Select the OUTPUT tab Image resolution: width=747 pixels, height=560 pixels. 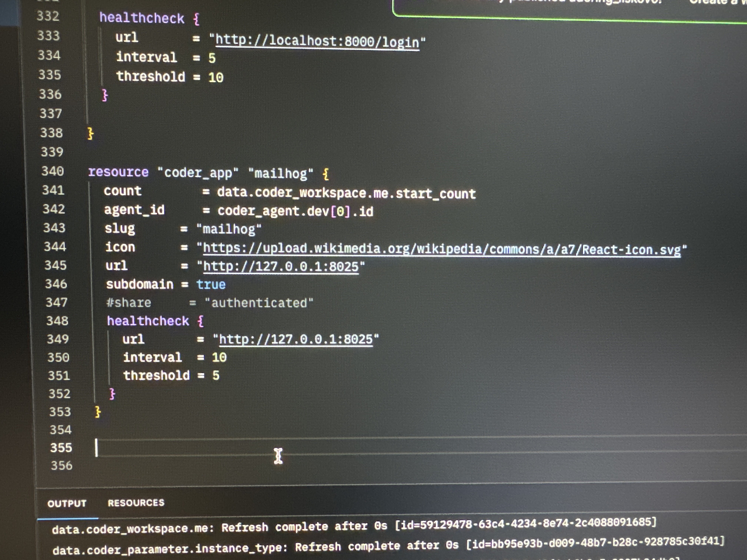(67, 503)
